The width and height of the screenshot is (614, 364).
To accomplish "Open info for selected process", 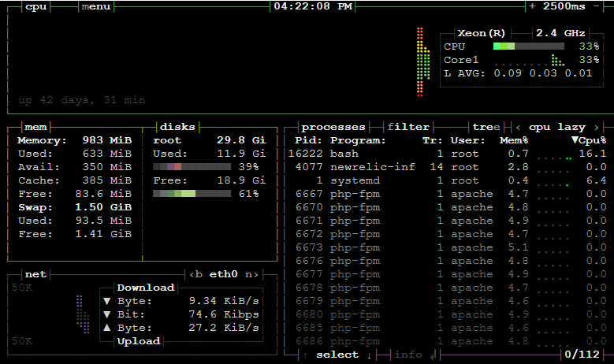I will pyautogui.click(x=408, y=355).
